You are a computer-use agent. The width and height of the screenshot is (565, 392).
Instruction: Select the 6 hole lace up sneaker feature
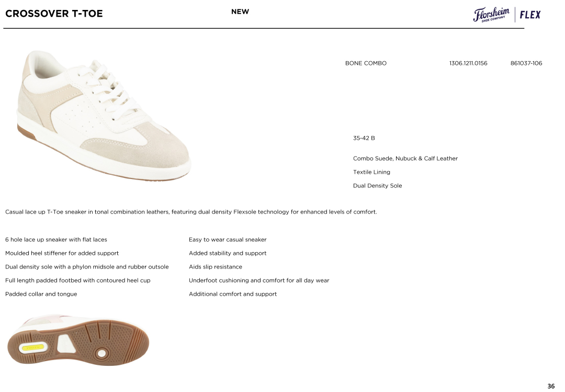(x=56, y=240)
